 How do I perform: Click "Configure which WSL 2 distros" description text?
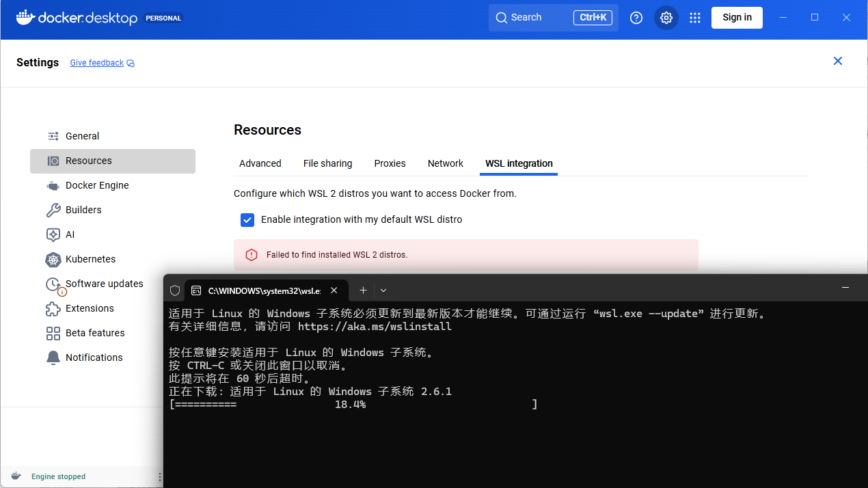coord(375,193)
